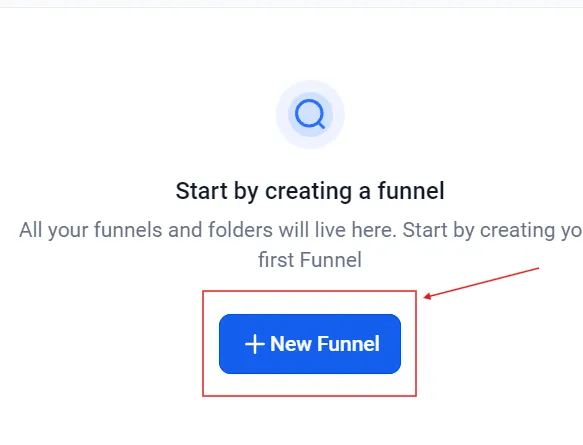The image size is (583, 445).
Task: Click the word "Start" in the heading
Action: (x=202, y=191)
